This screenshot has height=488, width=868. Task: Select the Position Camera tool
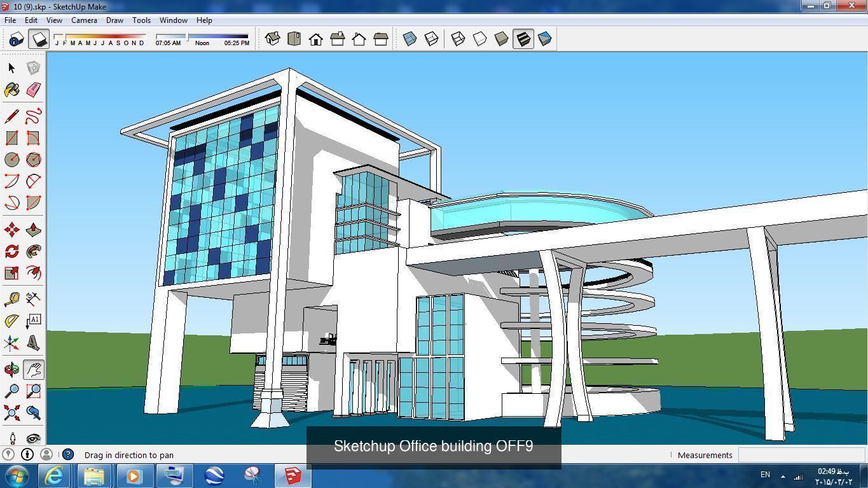coord(11,438)
